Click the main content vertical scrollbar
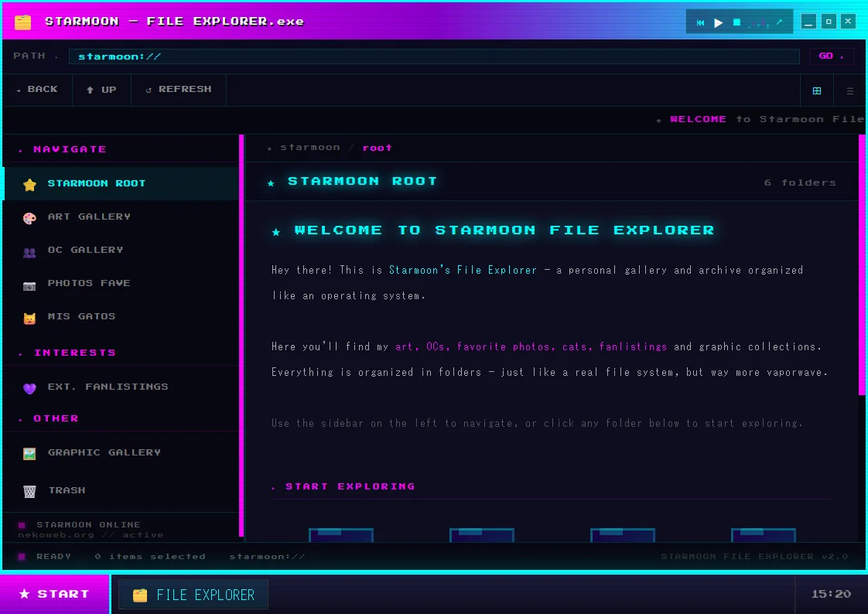868x614 pixels. [862, 265]
